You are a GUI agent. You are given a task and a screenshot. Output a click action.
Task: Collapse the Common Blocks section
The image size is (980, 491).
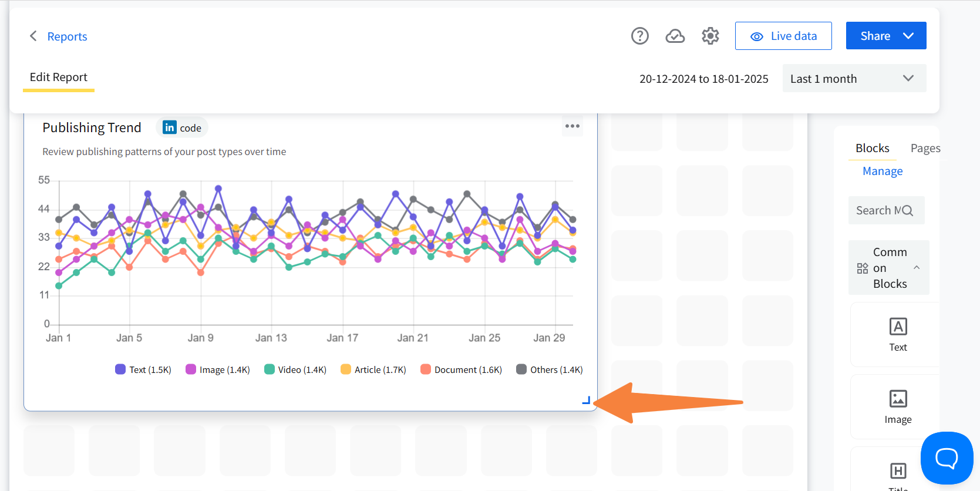(916, 268)
